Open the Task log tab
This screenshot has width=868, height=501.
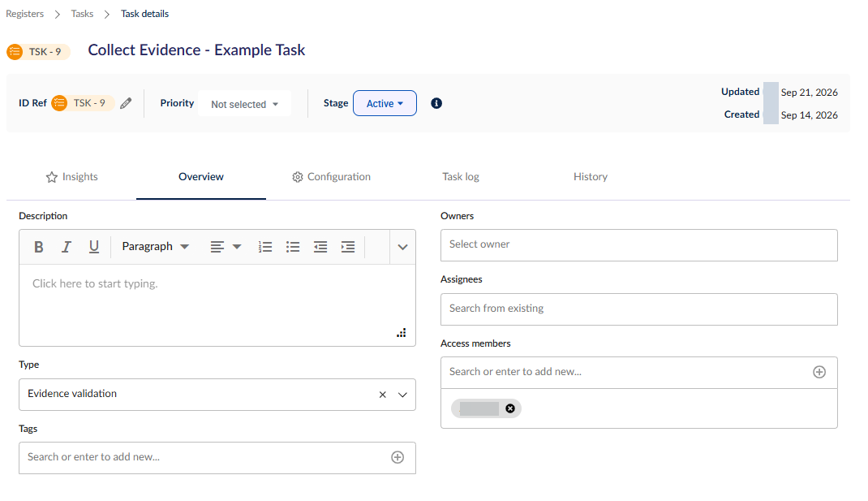pos(461,177)
